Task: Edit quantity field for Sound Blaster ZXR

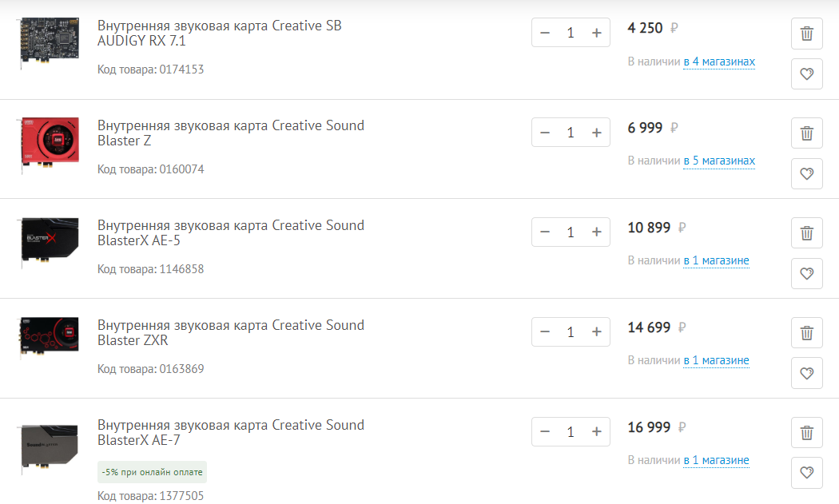Action: [x=571, y=331]
